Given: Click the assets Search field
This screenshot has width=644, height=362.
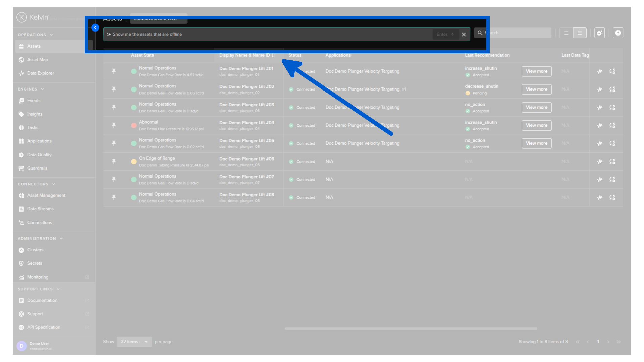Looking at the screenshot, I should point(513,33).
